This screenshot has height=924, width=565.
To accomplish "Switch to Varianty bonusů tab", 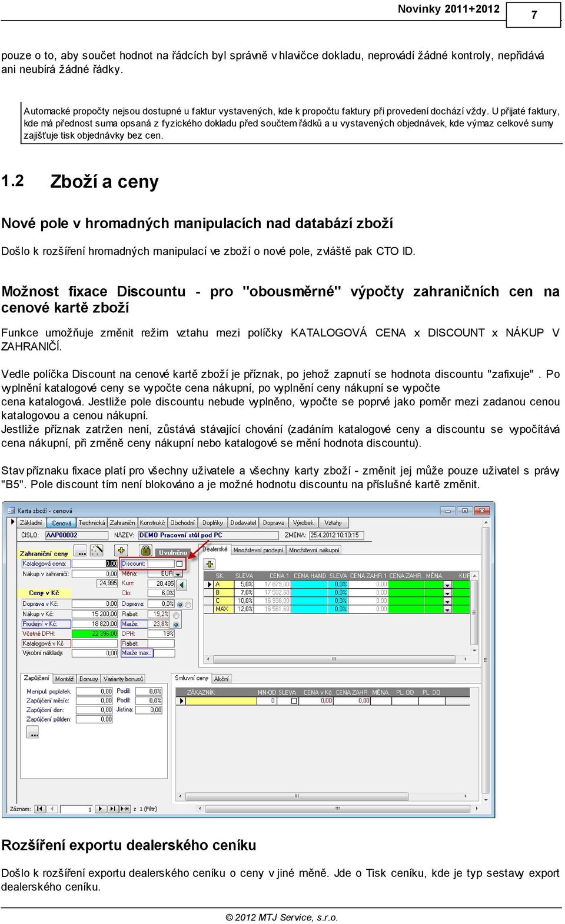I will pos(123,679).
